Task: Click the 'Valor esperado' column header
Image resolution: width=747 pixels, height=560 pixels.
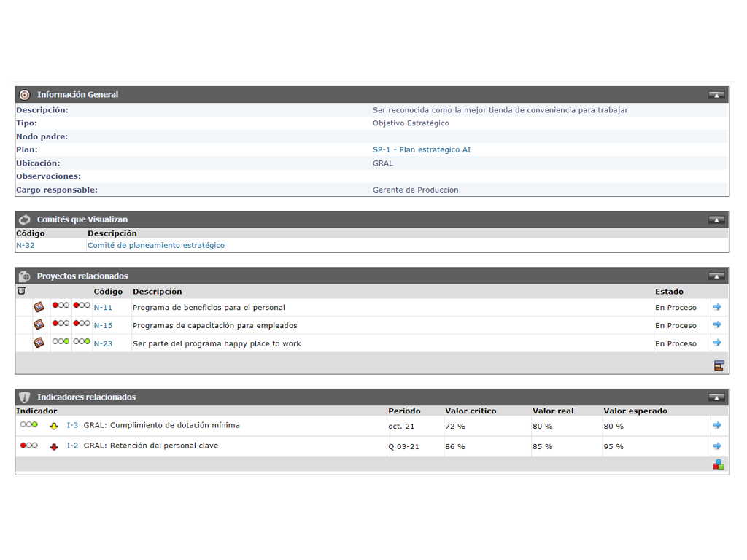Action: click(x=635, y=411)
